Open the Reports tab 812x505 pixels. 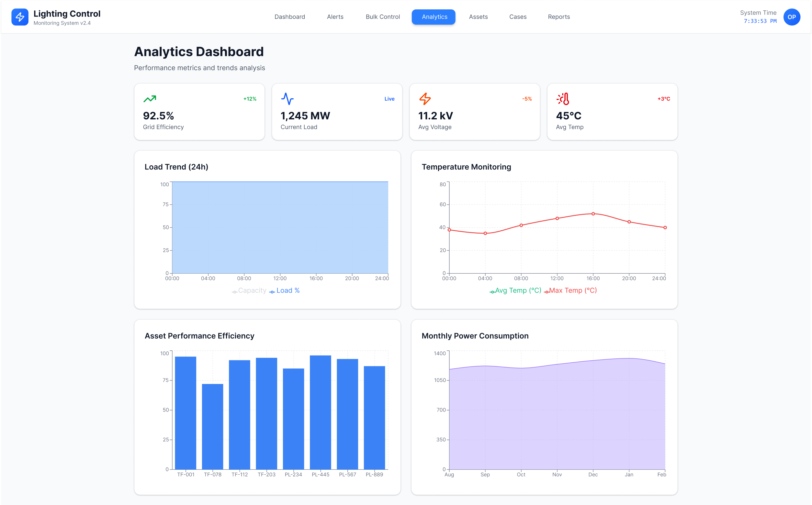click(559, 17)
